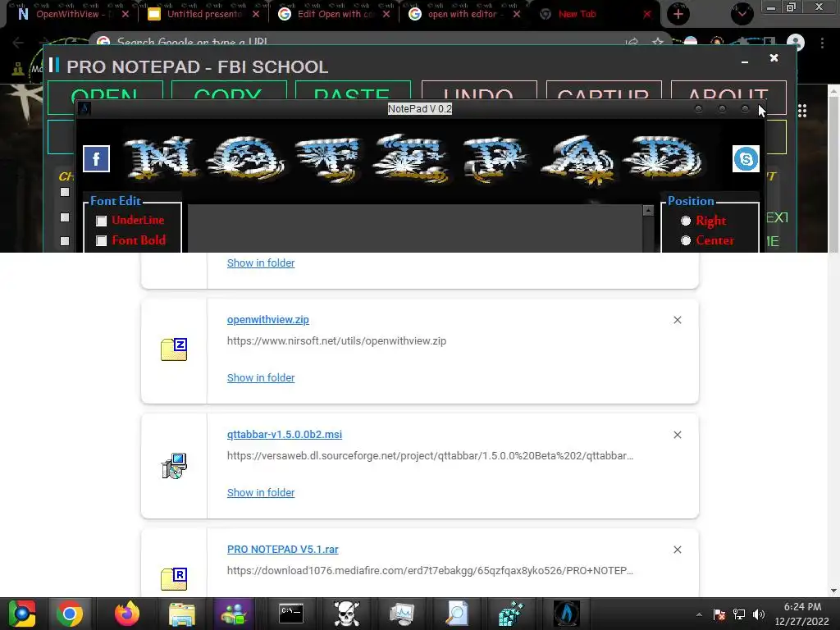This screenshot has width=840, height=630.
Task: Show hidden tray icons arrow
Action: tap(699, 614)
